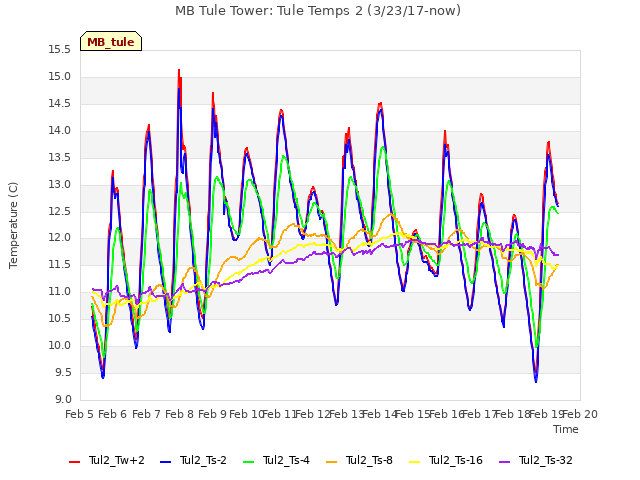
Task: Click the blue minimum near 9.4 on Feb 19
Action: coord(536,381)
